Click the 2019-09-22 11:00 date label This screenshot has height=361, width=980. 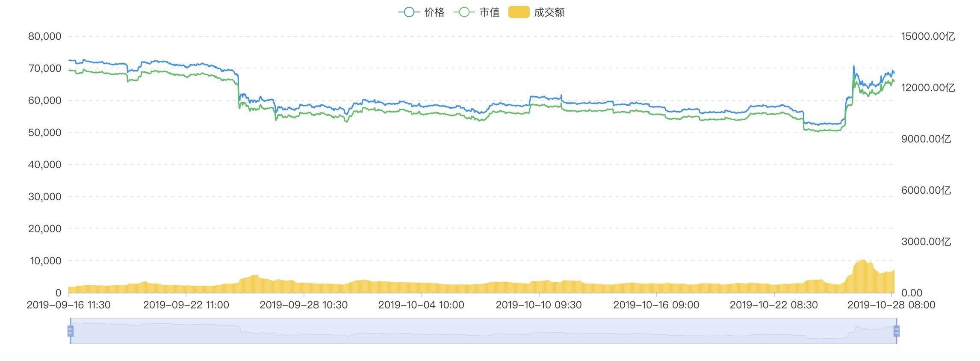[x=186, y=305]
